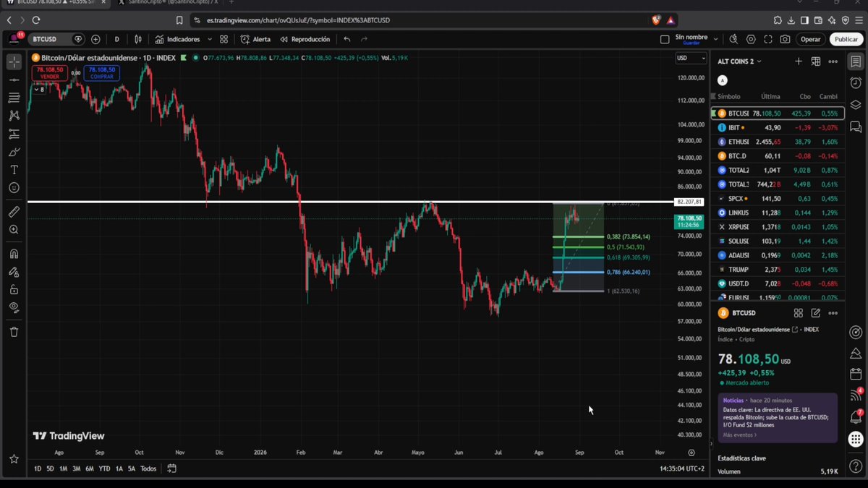This screenshot has height=488, width=868.
Task: Open the Alerts clock icon in right sidebar
Action: (x=856, y=83)
